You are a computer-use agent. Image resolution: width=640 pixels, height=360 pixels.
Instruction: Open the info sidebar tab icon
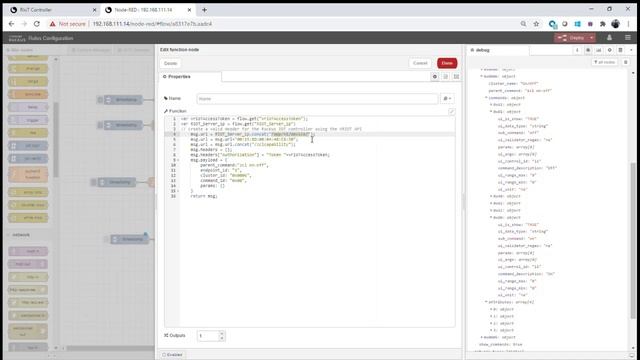[577, 50]
